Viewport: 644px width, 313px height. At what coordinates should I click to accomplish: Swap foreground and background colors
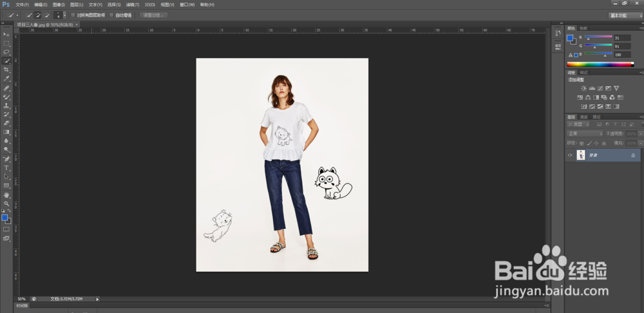[x=9, y=211]
